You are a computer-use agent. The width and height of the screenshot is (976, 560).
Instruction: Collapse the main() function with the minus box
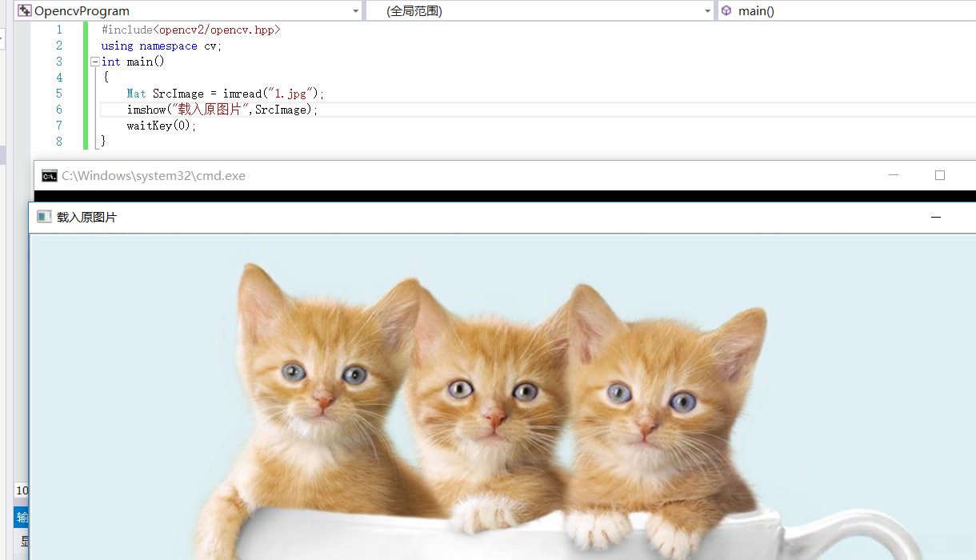click(x=94, y=61)
